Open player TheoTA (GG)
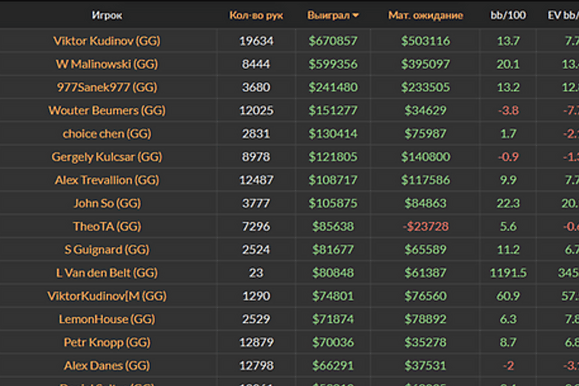 [x=107, y=226]
